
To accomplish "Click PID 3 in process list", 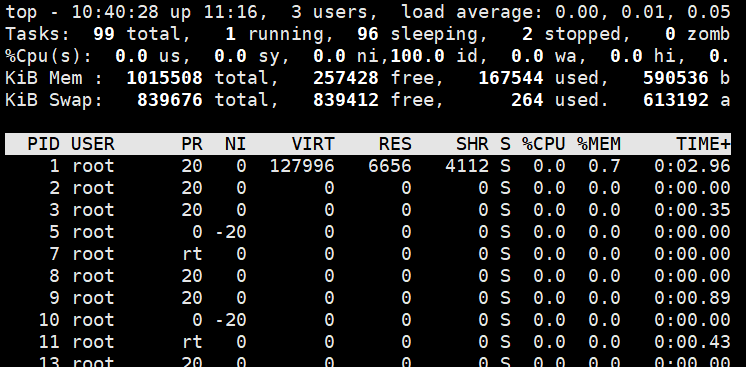I will click(54, 209).
